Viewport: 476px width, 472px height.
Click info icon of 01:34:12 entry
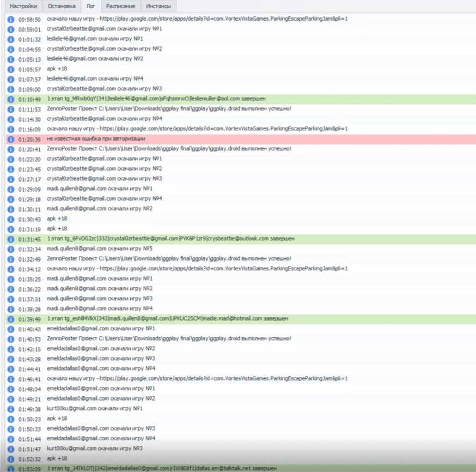(11, 269)
